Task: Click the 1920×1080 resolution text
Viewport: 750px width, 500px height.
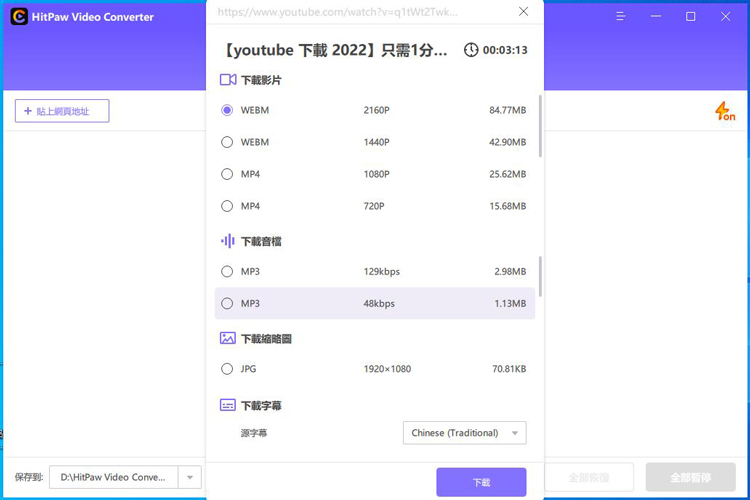Action: pos(387,369)
